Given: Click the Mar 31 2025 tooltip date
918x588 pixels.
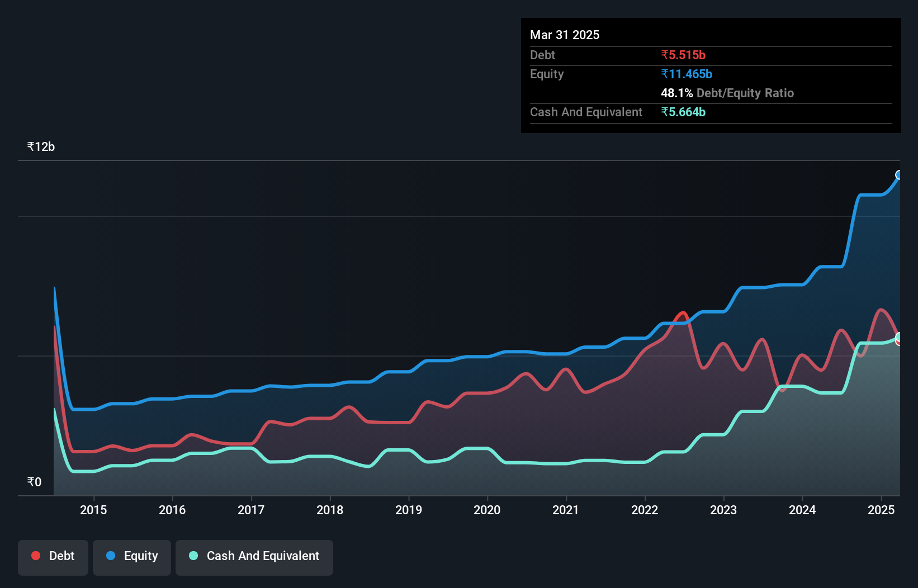Looking at the screenshot, I should [x=565, y=35].
